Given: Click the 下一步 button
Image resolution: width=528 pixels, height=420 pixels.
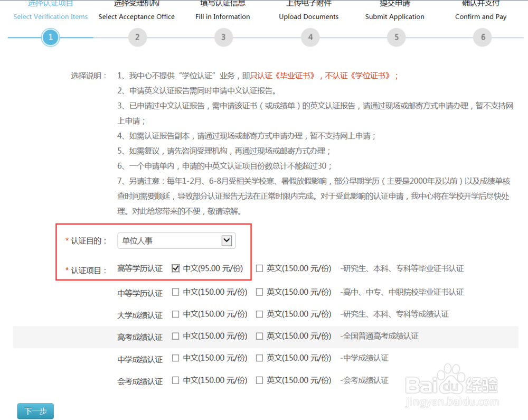Looking at the screenshot, I should pyautogui.click(x=35, y=411).
